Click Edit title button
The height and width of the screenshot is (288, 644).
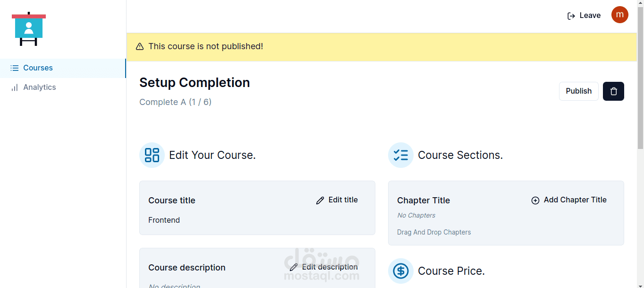point(337,200)
